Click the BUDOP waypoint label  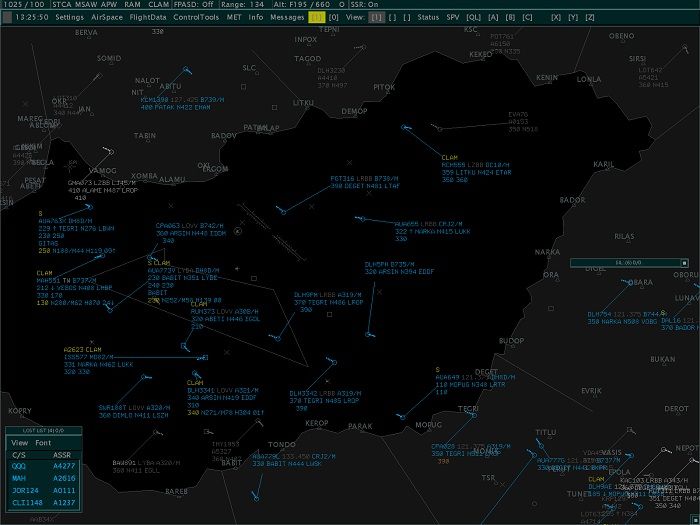point(511,341)
